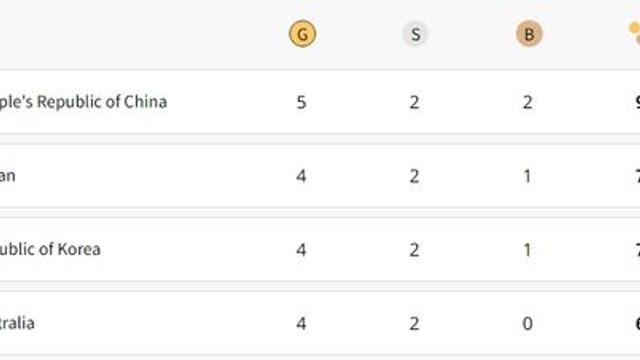
Task: Click the gold medal G icon
Action: 302,34
